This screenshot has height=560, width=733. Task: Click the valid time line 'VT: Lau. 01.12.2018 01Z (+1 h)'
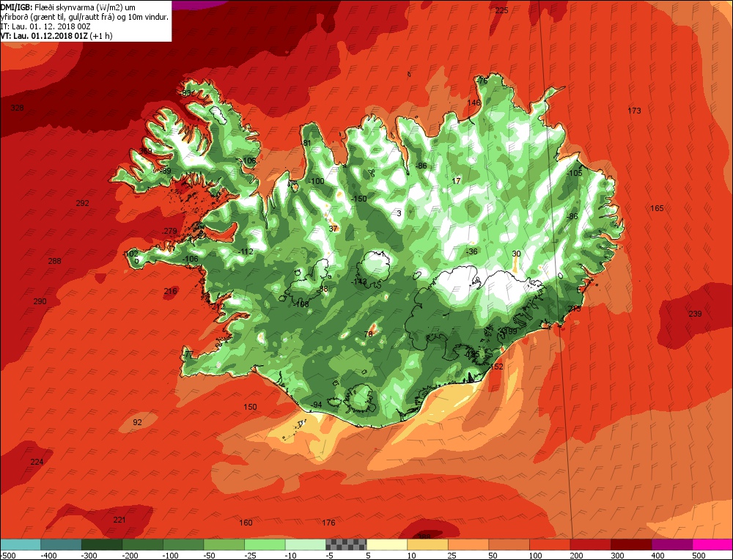coord(56,35)
